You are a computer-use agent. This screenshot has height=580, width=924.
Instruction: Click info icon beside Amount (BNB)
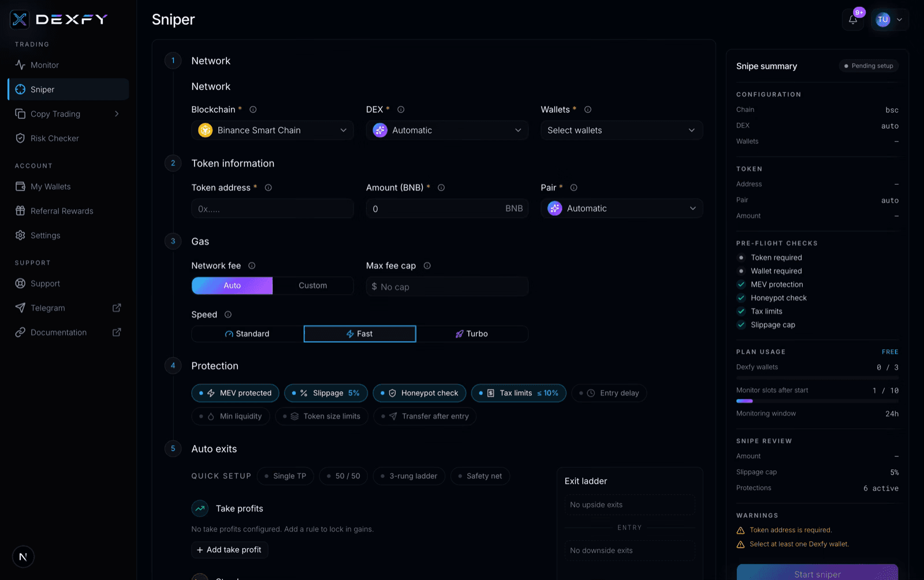coord(441,188)
